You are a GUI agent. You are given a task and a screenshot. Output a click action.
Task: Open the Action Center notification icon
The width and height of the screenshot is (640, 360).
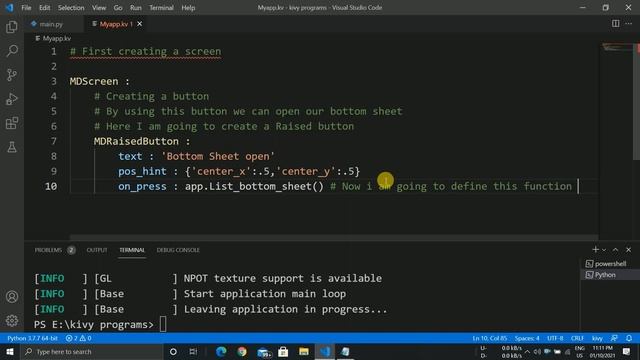[x=627, y=351]
